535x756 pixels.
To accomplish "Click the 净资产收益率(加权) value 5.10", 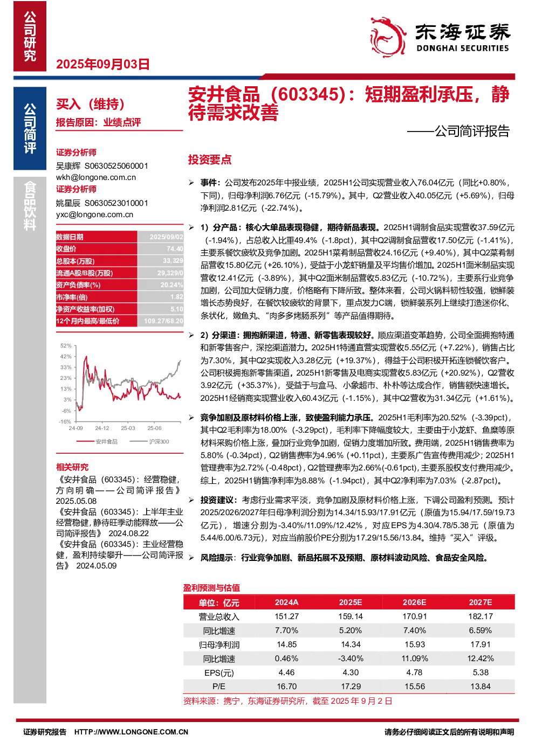I will [176, 309].
